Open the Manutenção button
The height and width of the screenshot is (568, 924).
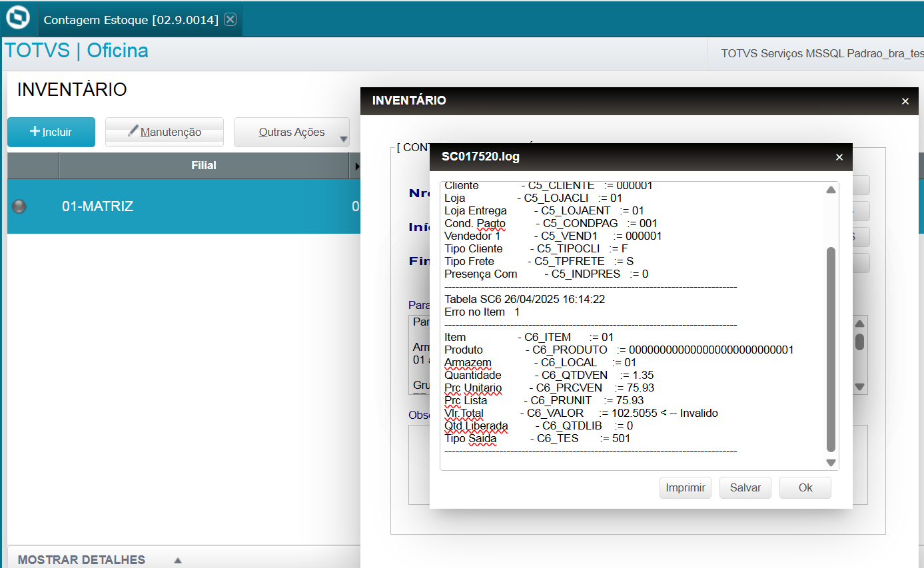pyautogui.click(x=165, y=132)
